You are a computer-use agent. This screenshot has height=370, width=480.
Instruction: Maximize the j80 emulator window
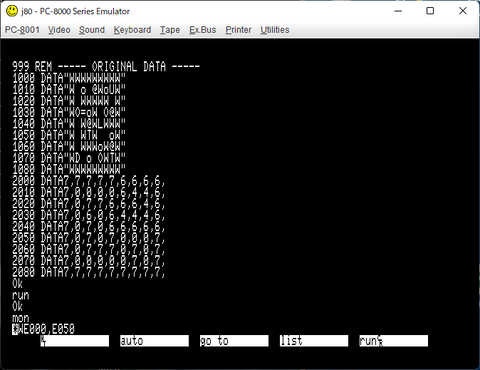(x=430, y=11)
